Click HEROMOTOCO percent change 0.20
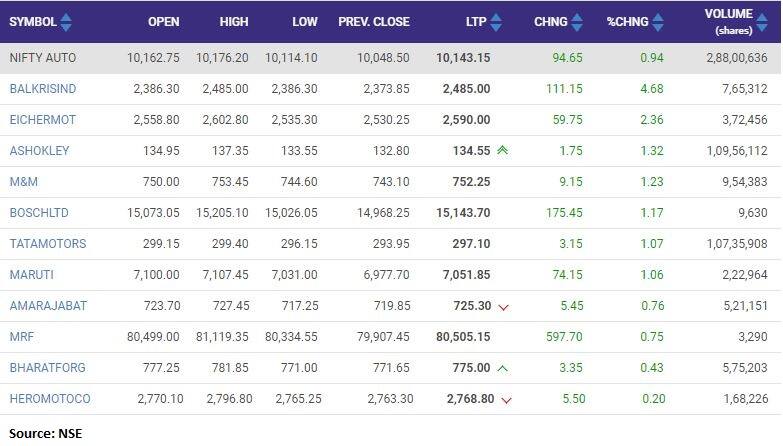The image size is (783, 446). (x=653, y=399)
